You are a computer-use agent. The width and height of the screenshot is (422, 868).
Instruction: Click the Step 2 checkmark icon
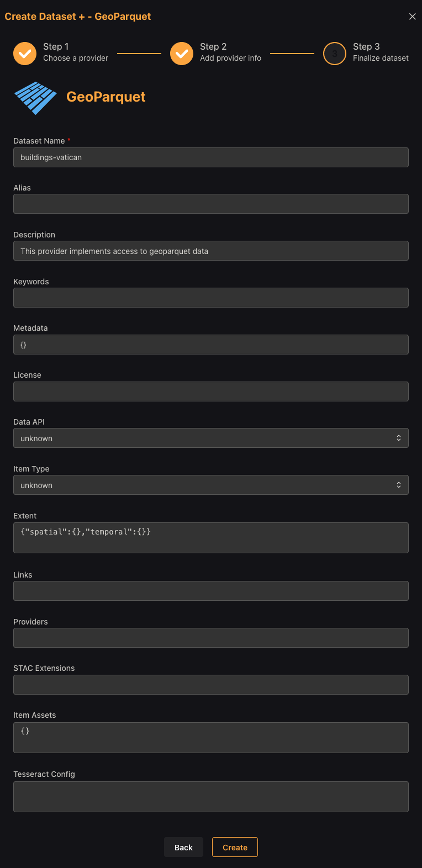[x=182, y=54]
